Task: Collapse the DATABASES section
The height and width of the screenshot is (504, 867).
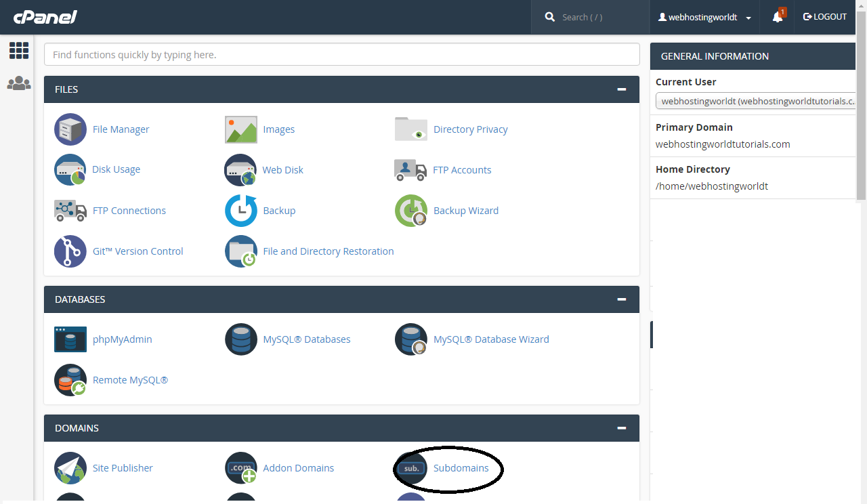Action: click(621, 299)
